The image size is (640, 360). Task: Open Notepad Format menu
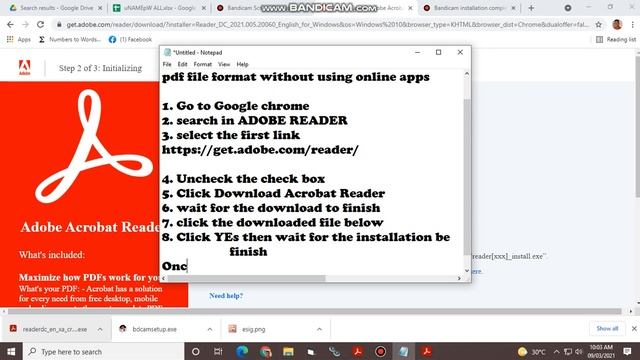[x=202, y=64]
